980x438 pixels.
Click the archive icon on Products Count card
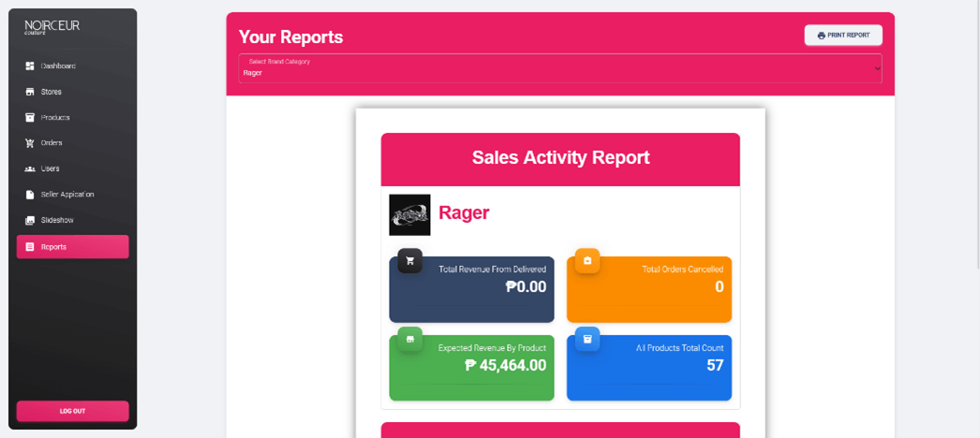tap(587, 339)
